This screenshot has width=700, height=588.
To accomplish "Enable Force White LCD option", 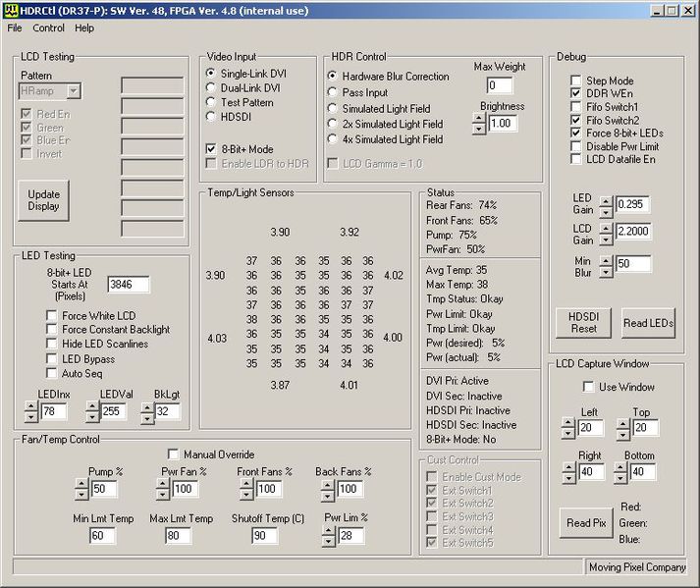I will tap(52, 315).
